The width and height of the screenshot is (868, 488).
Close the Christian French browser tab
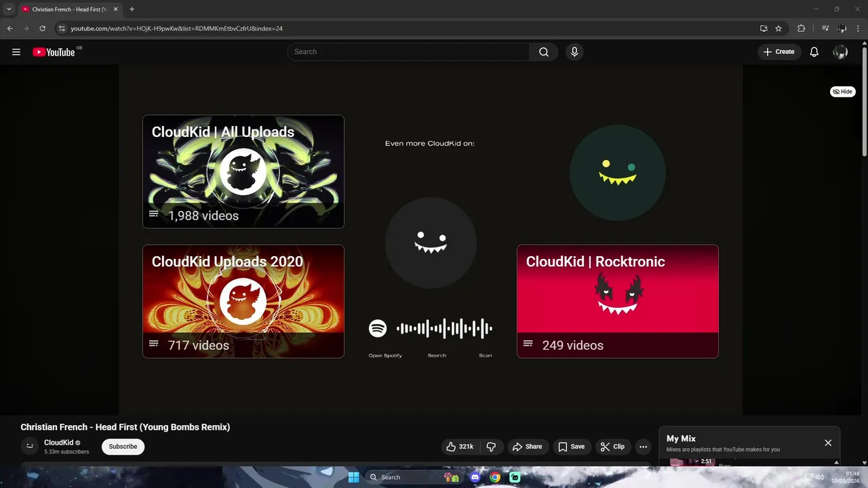(115, 9)
